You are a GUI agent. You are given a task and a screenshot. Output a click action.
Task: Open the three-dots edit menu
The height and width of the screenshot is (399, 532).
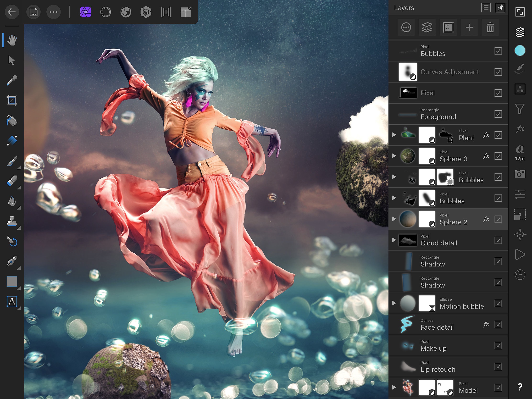[53, 12]
